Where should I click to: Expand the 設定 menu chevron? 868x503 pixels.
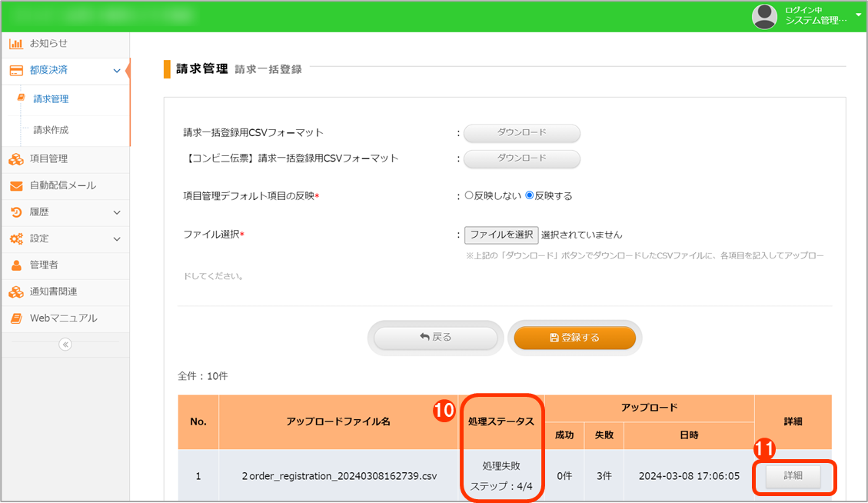117,239
